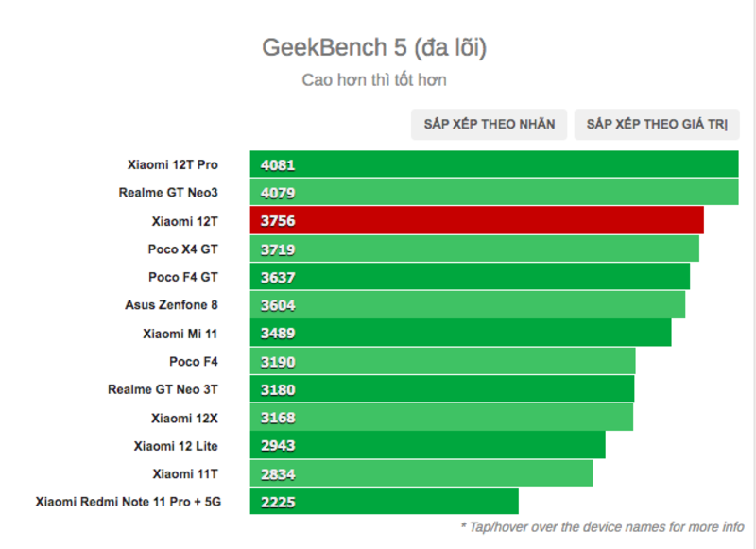Viewport: 756px width, 549px height.
Task: Click the Poco F4 bar showing 3190
Action: [442, 362]
